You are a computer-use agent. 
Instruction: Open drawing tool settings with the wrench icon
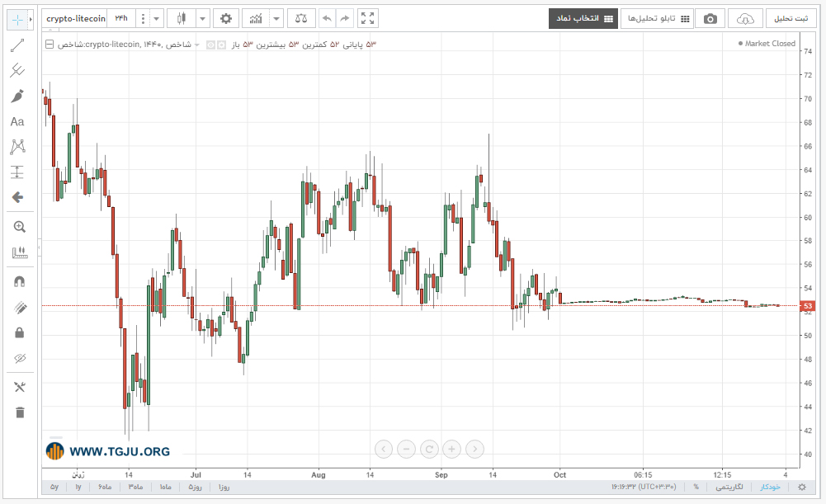tap(20, 387)
